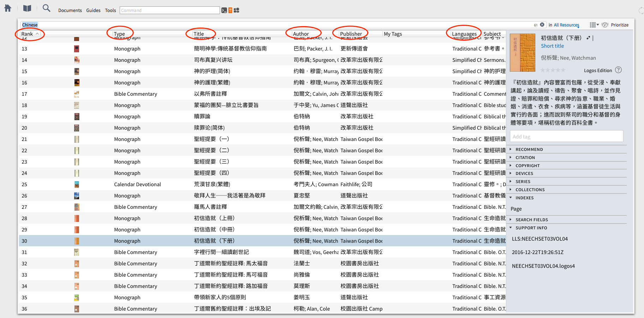Expand the CITATION section

click(x=525, y=158)
